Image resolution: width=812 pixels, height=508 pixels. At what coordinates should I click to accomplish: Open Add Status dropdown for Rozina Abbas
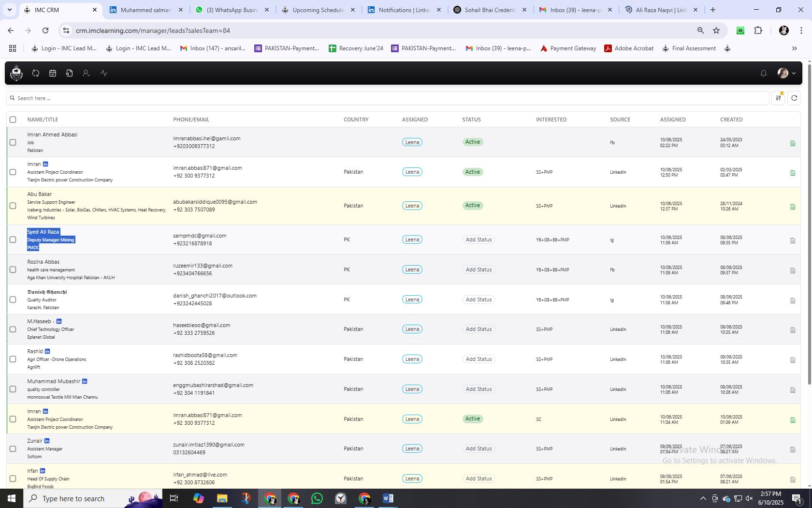[x=478, y=269]
